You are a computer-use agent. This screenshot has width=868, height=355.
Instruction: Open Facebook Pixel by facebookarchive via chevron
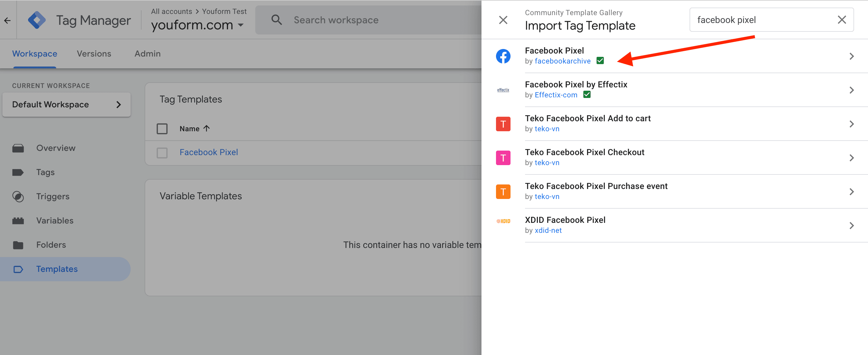click(x=851, y=56)
